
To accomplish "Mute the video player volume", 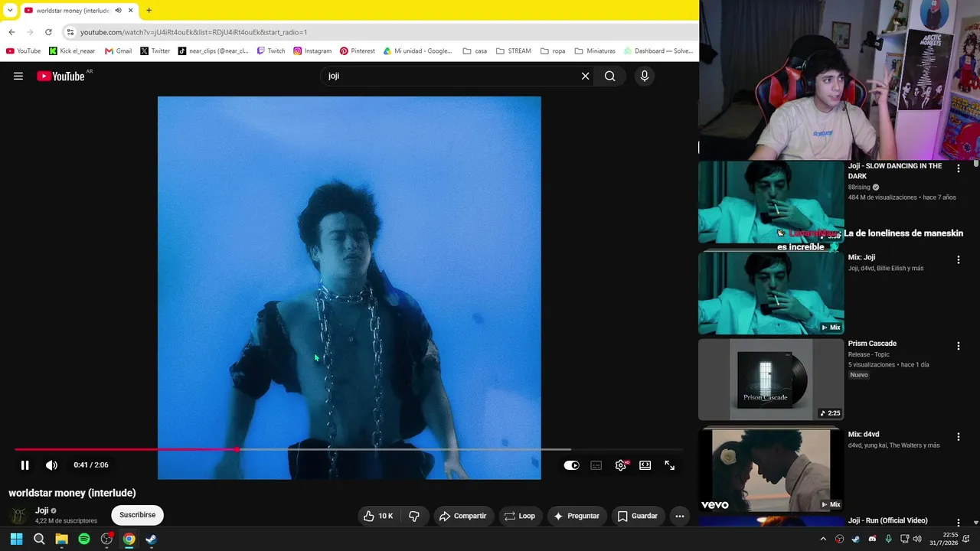I will pyautogui.click(x=51, y=465).
